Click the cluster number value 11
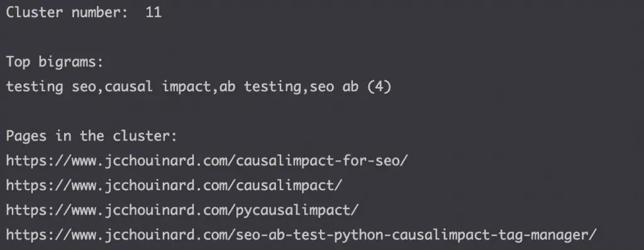 coord(153,12)
